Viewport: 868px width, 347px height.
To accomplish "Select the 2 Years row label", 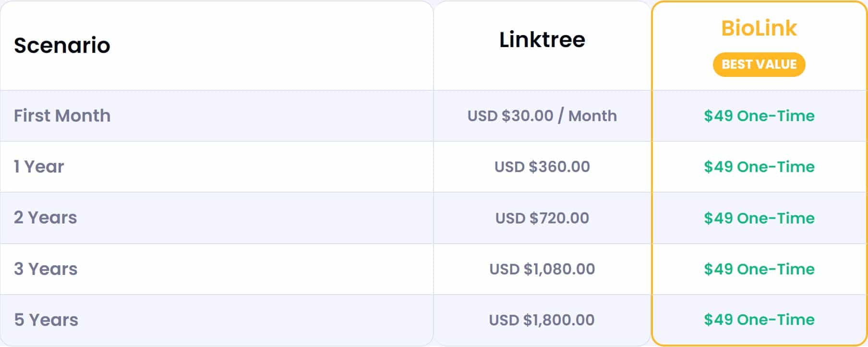I will [46, 218].
